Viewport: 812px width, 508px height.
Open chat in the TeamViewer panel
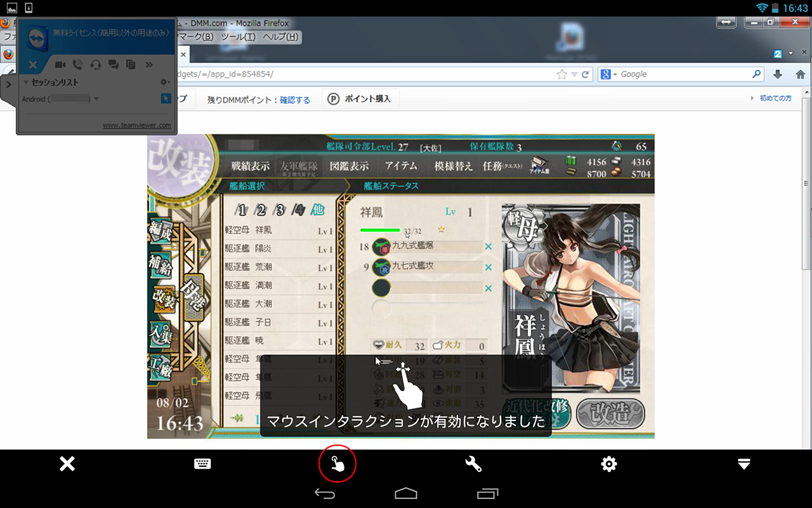coord(114,64)
